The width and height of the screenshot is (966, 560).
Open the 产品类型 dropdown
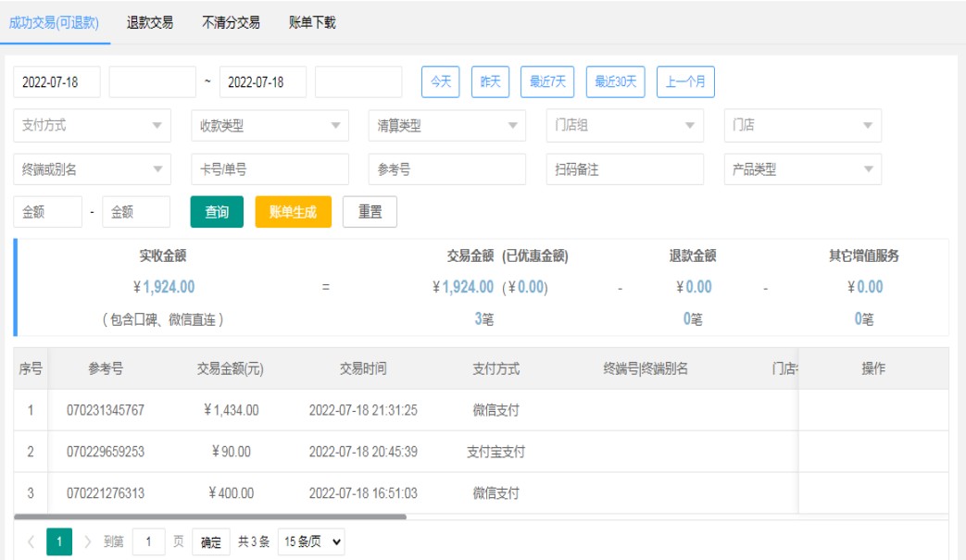click(802, 169)
